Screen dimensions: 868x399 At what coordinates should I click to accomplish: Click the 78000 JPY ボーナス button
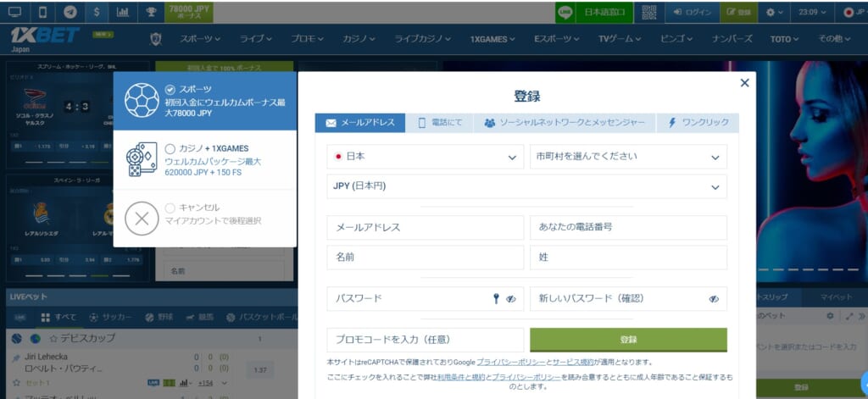click(x=189, y=12)
